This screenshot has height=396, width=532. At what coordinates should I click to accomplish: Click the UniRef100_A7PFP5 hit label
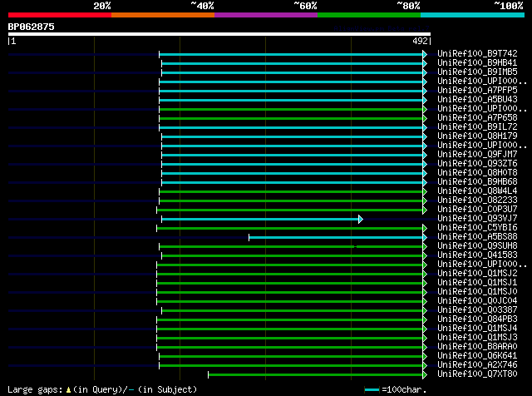tap(477, 90)
